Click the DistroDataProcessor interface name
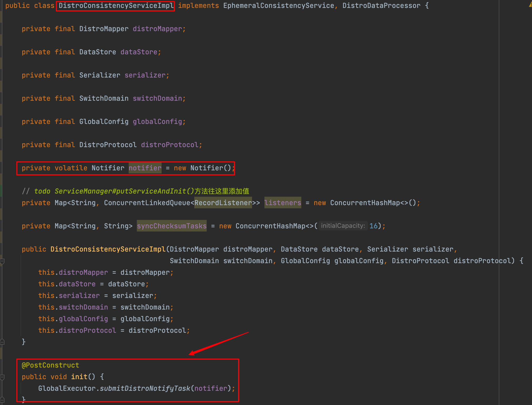Viewport: 532px width, 405px height. pos(381,6)
